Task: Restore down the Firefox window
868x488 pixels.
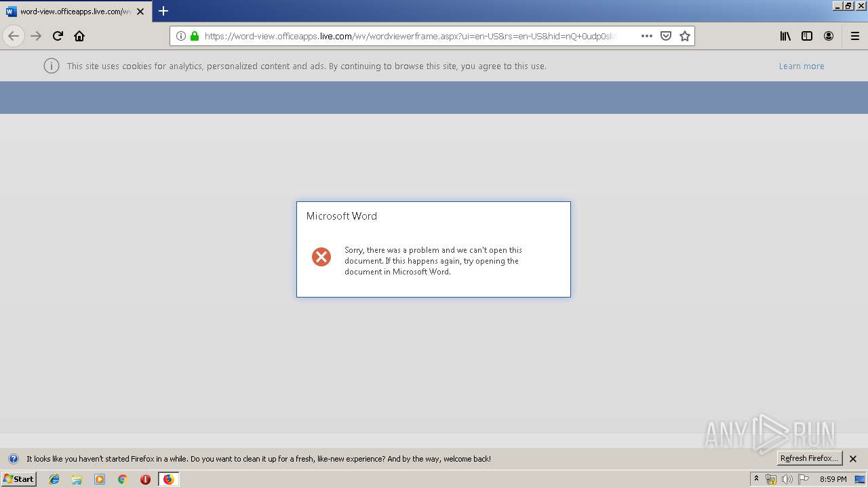Action: [x=848, y=5]
